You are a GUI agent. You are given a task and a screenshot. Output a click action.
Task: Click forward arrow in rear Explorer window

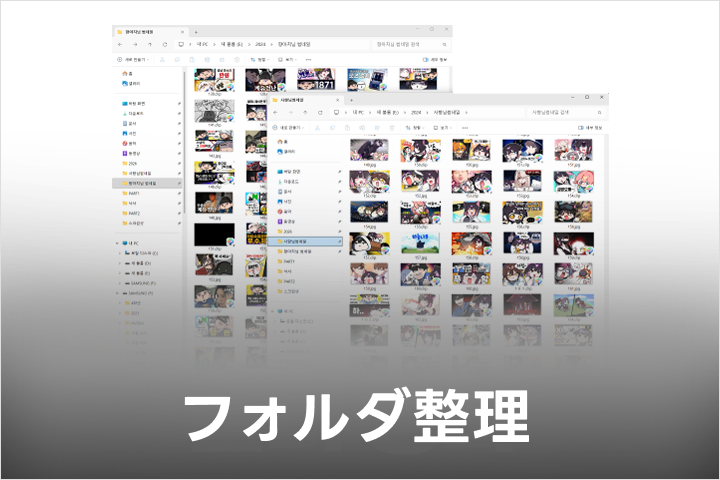point(135,45)
